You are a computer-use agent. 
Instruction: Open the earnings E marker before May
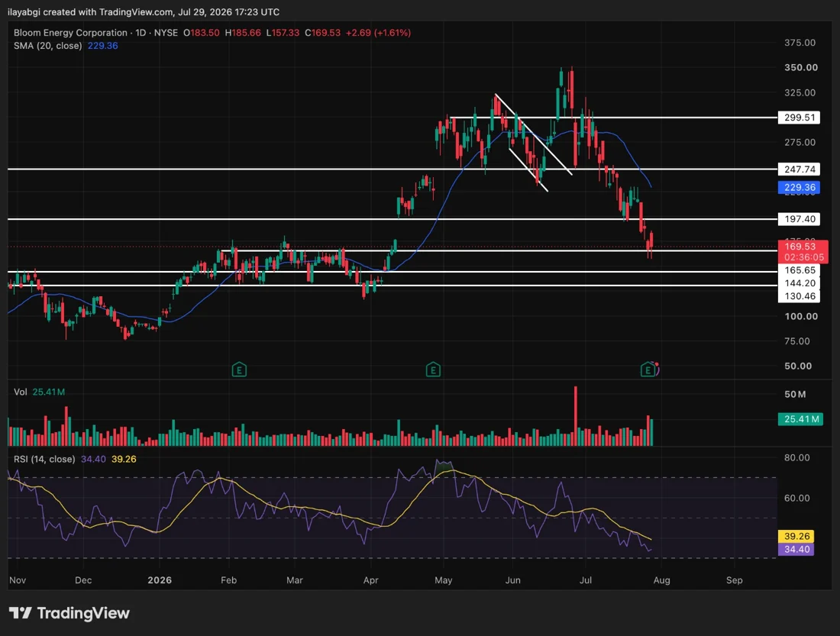(x=433, y=370)
